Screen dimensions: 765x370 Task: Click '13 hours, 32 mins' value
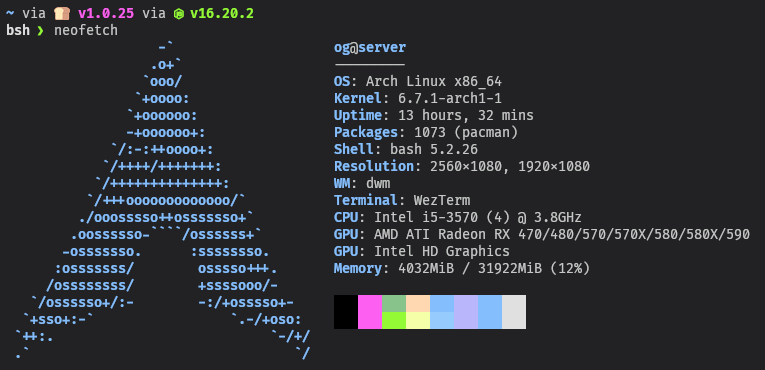466,116
